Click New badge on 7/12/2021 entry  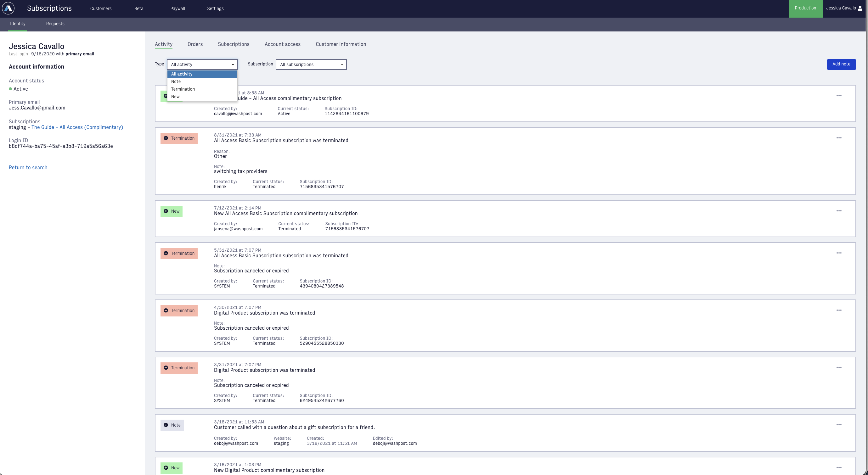tap(172, 211)
